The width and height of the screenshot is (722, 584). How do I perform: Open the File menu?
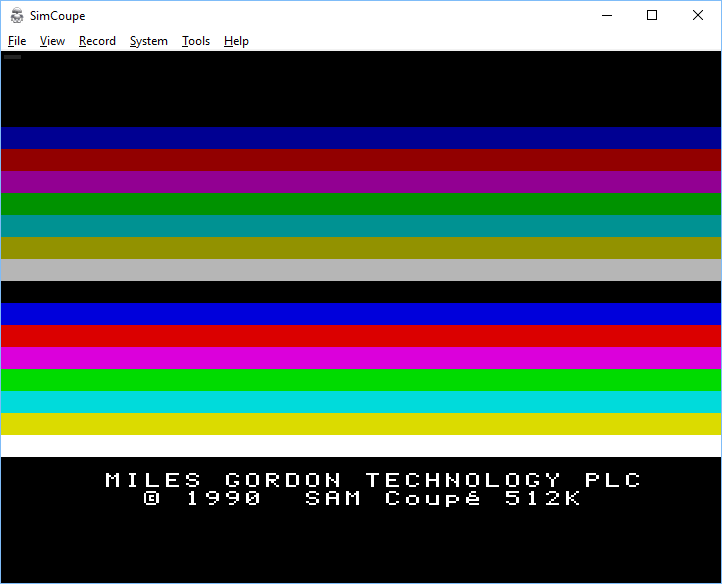coord(17,41)
